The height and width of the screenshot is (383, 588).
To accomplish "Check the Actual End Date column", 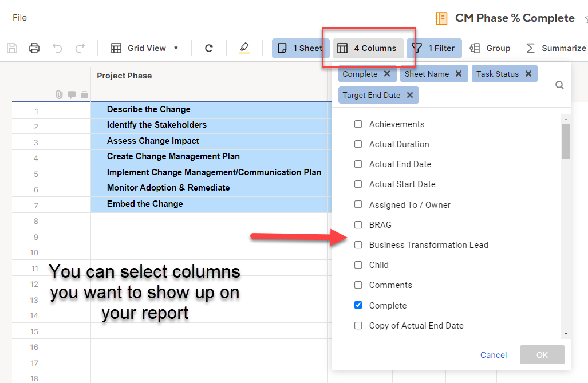I will [x=358, y=164].
